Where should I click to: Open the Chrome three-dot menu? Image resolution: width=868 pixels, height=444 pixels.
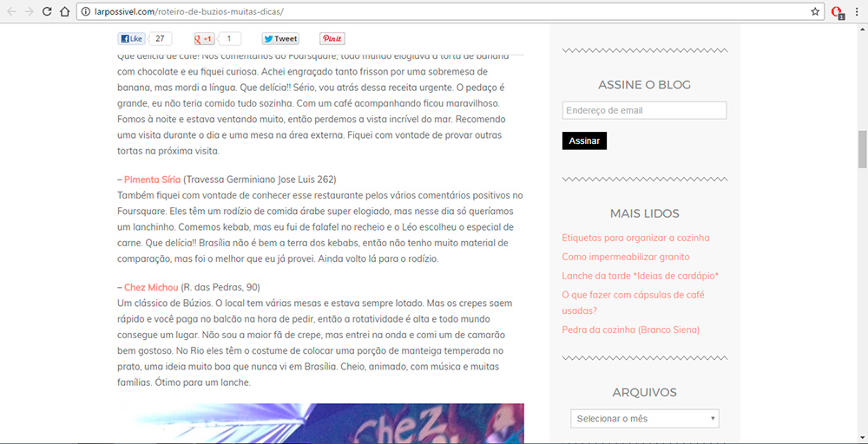(x=857, y=11)
